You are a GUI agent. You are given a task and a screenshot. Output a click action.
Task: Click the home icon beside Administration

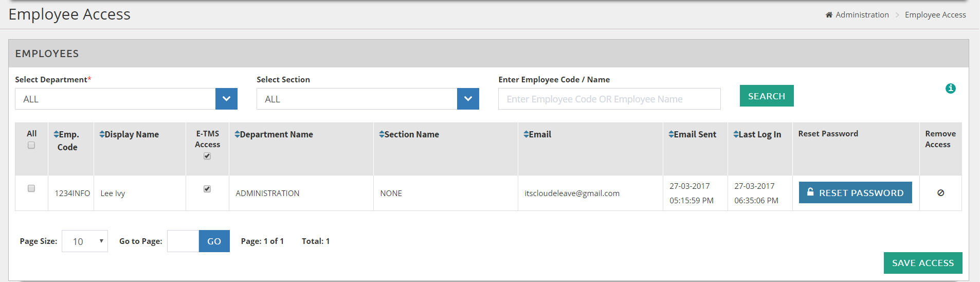tap(829, 15)
